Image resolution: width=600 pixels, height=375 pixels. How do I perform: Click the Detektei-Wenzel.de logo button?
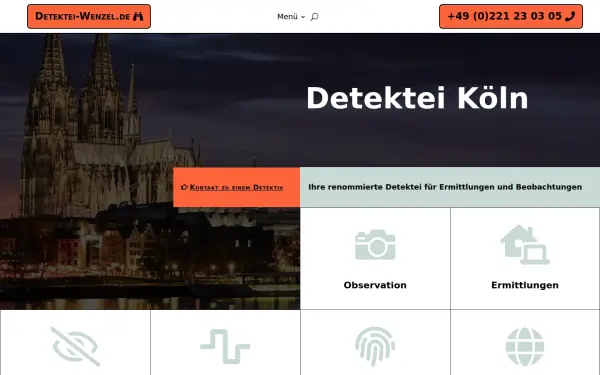(x=89, y=16)
